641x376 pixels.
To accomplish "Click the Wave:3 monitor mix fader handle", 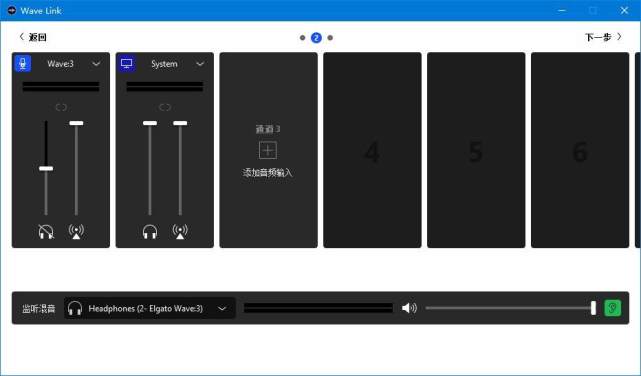I will point(46,168).
